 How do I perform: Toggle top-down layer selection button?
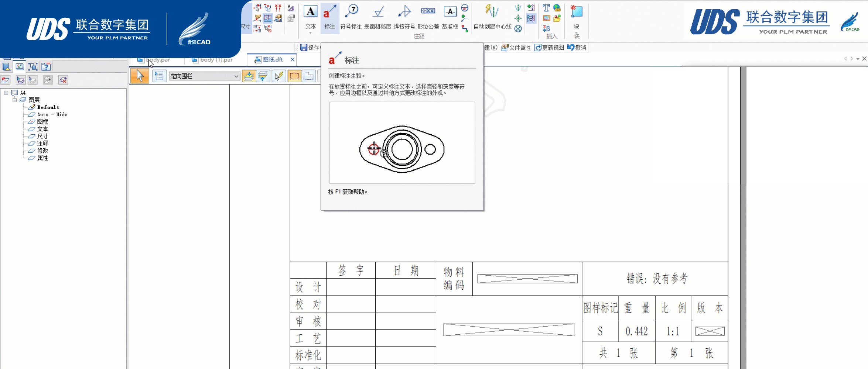[249, 76]
